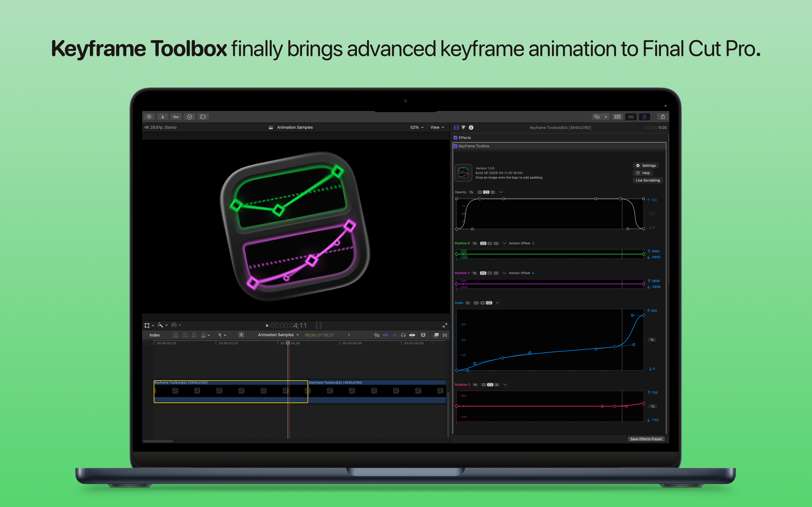Disable the Keyframe Toolbox effect checkbox
This screenshot has height=507, width=812.
(x=456, y=146)
